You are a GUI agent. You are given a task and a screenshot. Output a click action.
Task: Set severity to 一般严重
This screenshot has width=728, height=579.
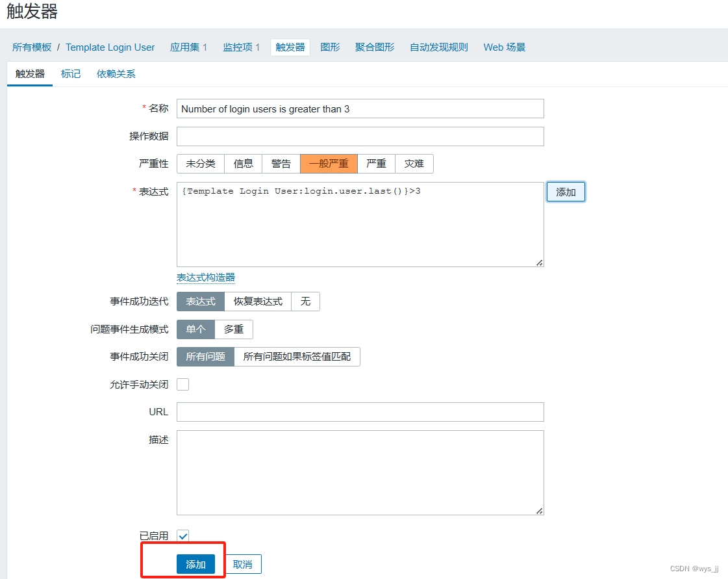click(x=329, y=164)
